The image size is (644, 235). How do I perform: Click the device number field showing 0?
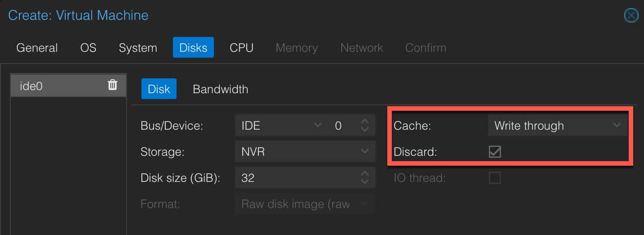343,126
